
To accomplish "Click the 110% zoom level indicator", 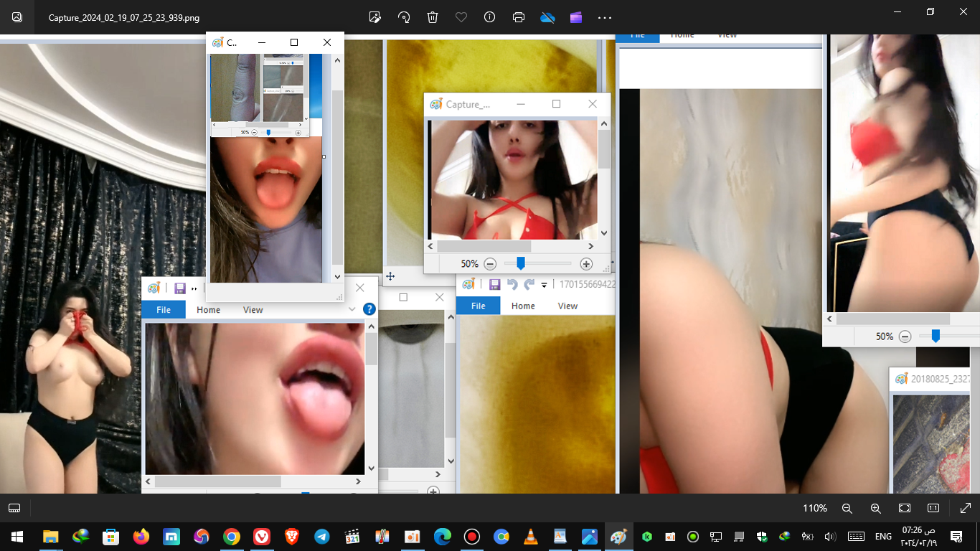I will coord(814,508).
